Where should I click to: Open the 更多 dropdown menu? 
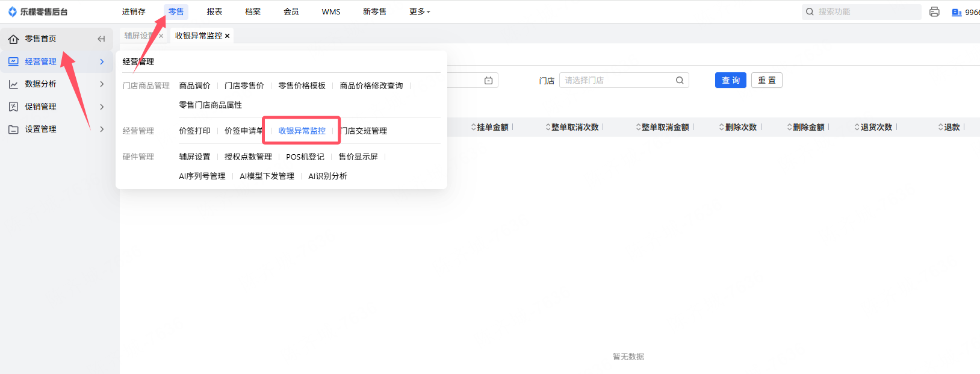tap(420, 11)
